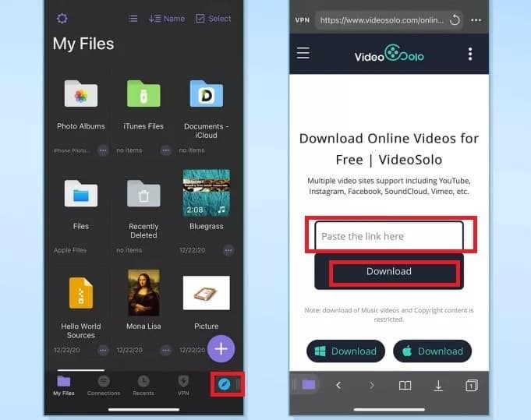
Task: Click the videosolo URL address bar
Action: (x=382, y=20)
